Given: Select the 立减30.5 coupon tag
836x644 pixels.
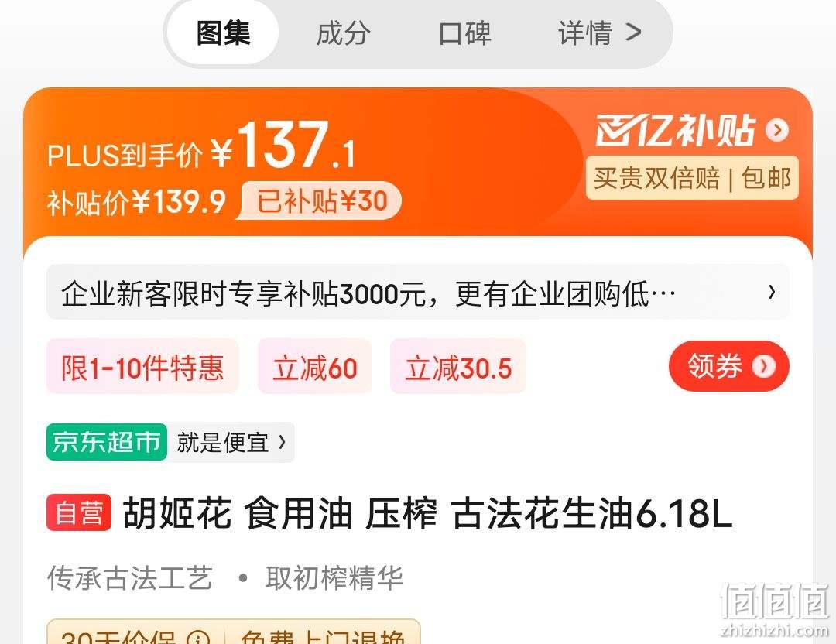Looking at the screenshot, I should tap(458, 367).
